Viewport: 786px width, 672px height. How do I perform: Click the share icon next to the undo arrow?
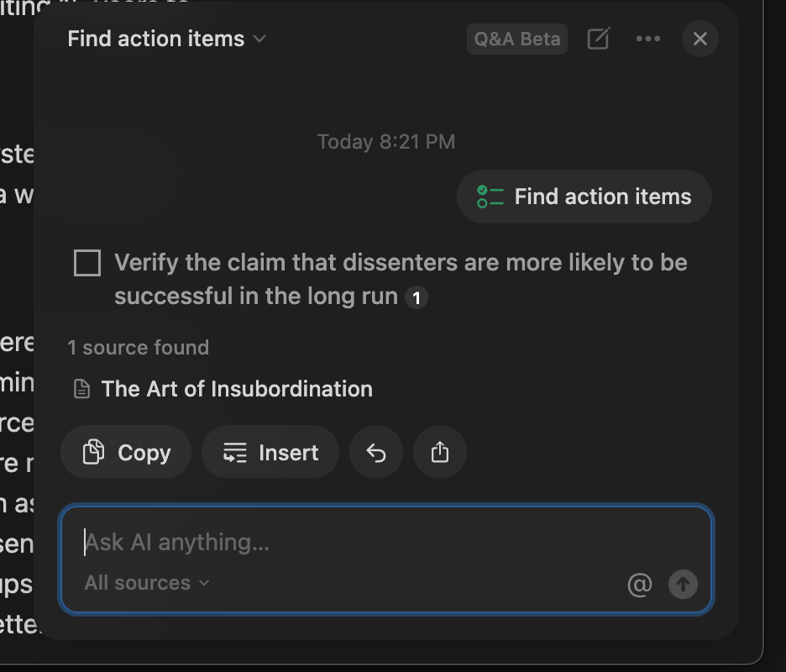click(440, 452)
